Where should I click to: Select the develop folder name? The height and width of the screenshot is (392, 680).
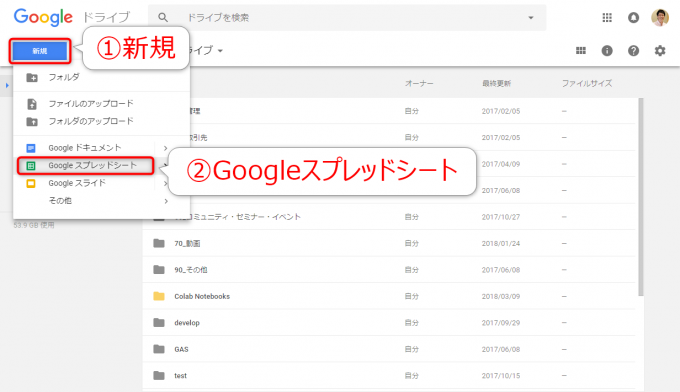187,323
